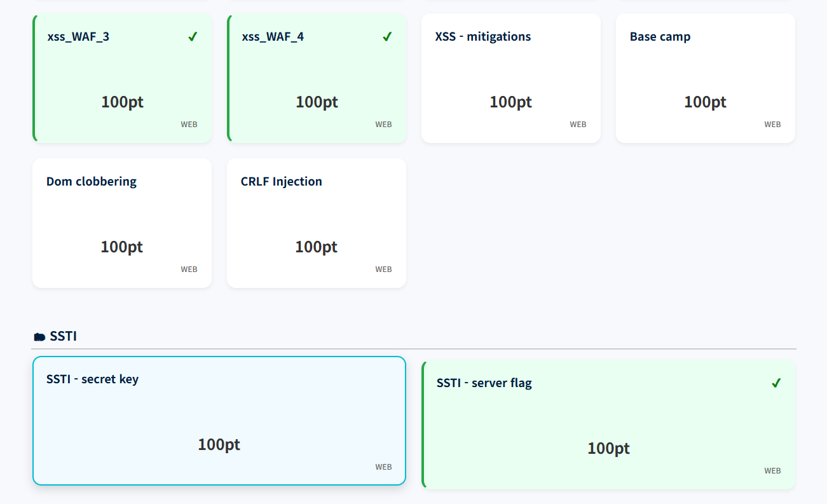Click the 100pt score on Dom clobbering
Image resolution: width=827 pixels, height=504 pixels.
(x=121, y=247)
